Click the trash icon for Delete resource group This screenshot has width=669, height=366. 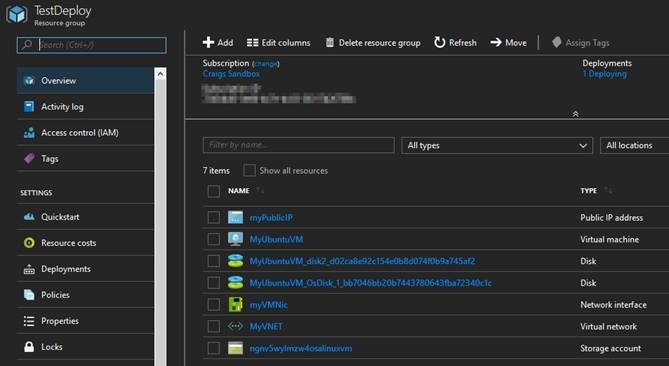point(330,42)
